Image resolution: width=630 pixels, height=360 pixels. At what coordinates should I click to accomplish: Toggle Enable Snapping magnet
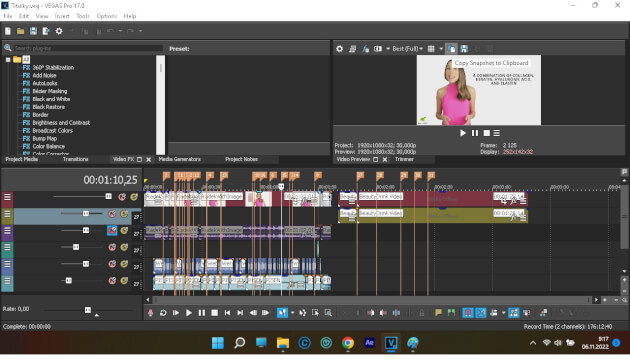tap(468, 313)
